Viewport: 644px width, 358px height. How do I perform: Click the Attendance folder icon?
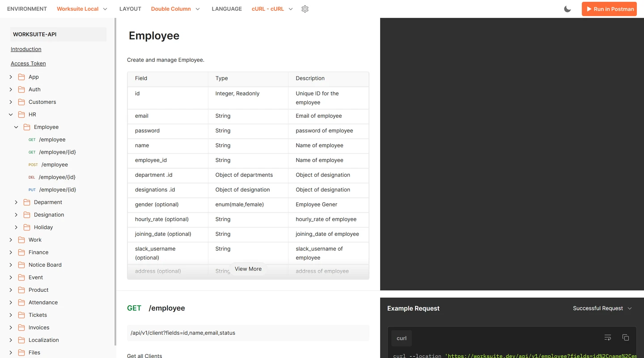(21, 303)
